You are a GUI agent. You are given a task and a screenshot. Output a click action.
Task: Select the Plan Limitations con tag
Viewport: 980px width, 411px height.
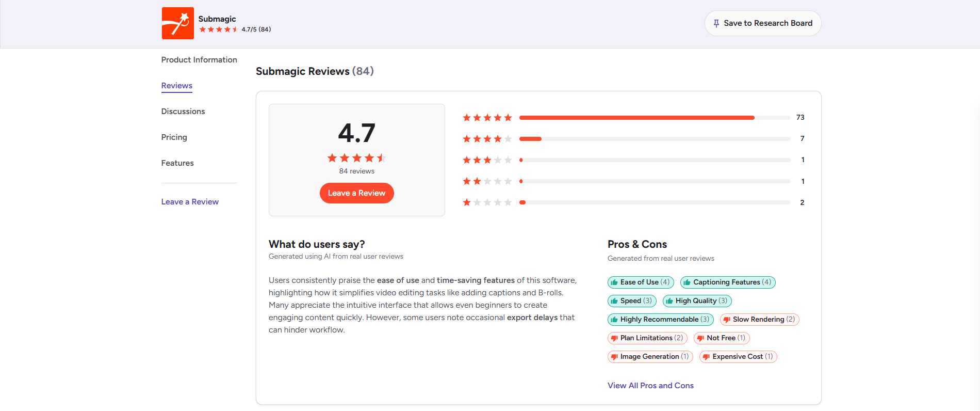point(647,338)
